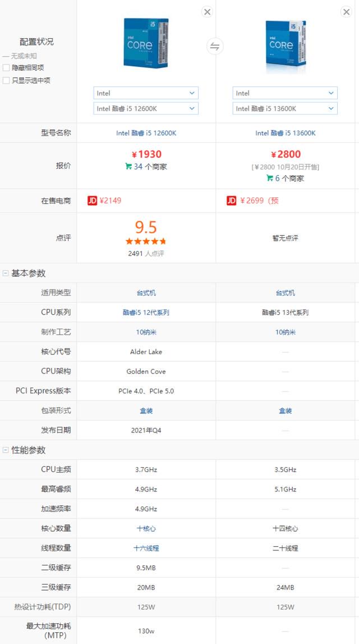Open the 34 个商家 merchants link
The image size is (359, 644).
[x=150, y=167]
